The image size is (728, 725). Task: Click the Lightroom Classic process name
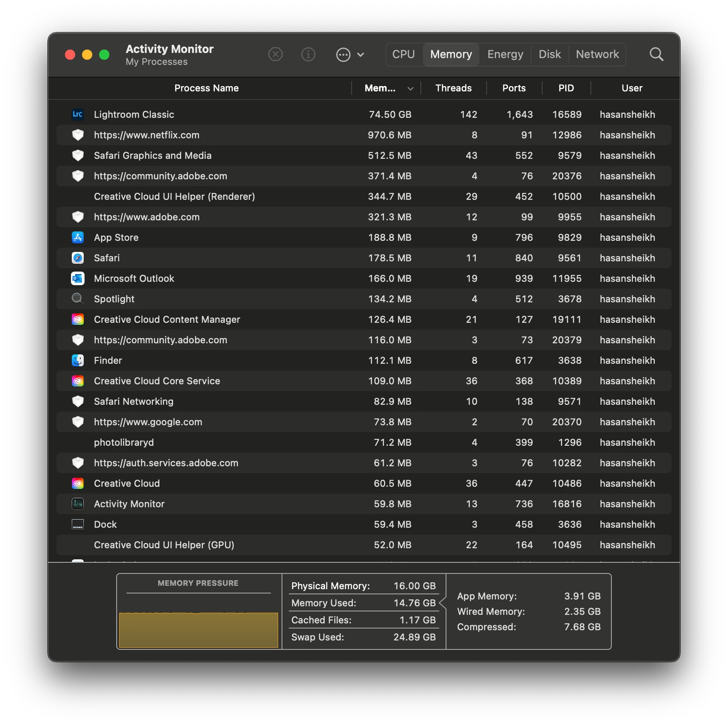pos(134,114)
